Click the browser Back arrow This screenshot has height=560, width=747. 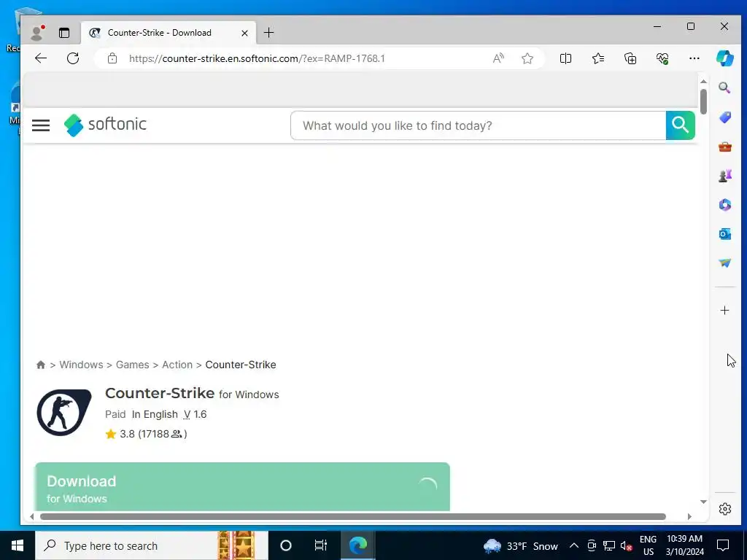click(x=41, y=58)
